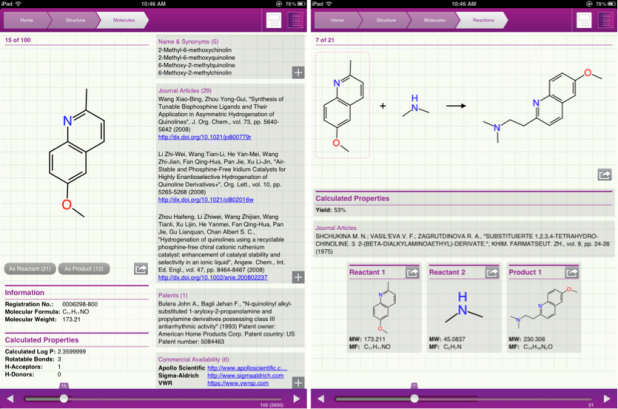Tap the list view icon on Molecules screen
This screenshot has height=409, width=618.
click(x=295, y=20)
